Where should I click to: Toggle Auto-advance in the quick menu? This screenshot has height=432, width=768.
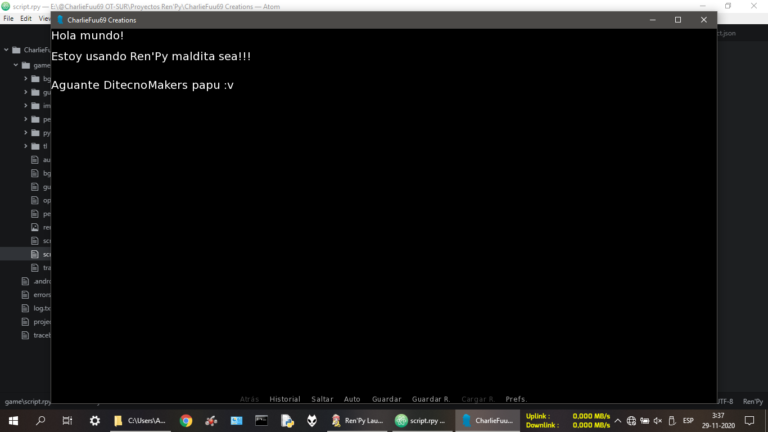(x=352, y=399)
